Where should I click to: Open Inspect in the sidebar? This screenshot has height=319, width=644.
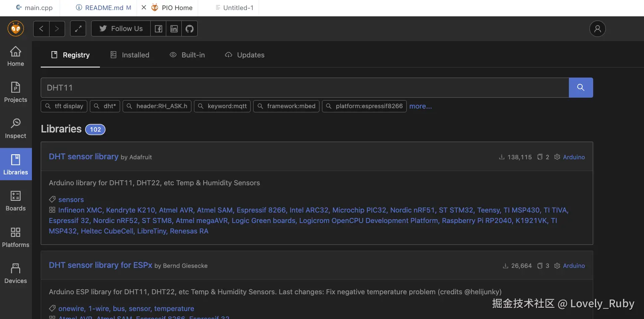click(16, 128)
